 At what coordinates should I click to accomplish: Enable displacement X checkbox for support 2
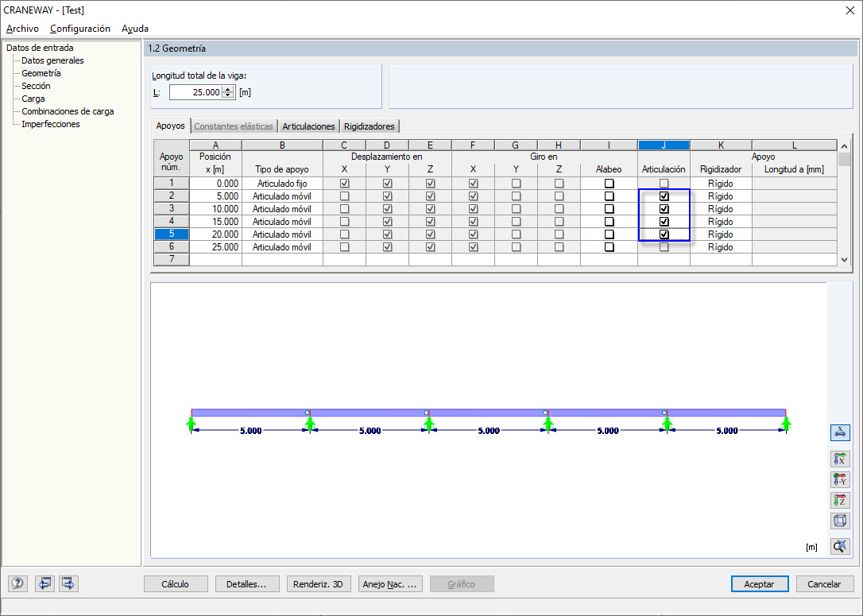[345, 196]
